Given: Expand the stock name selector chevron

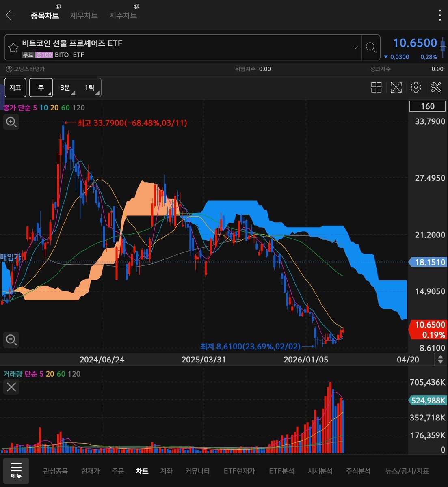Looking at the screenshot, I should 355,47.
